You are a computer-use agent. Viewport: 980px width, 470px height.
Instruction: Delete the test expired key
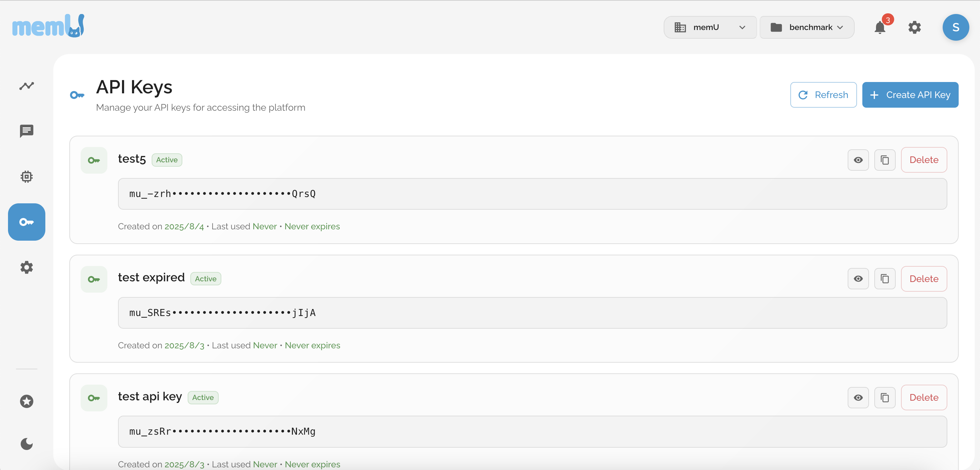click(x=924, y=279)
